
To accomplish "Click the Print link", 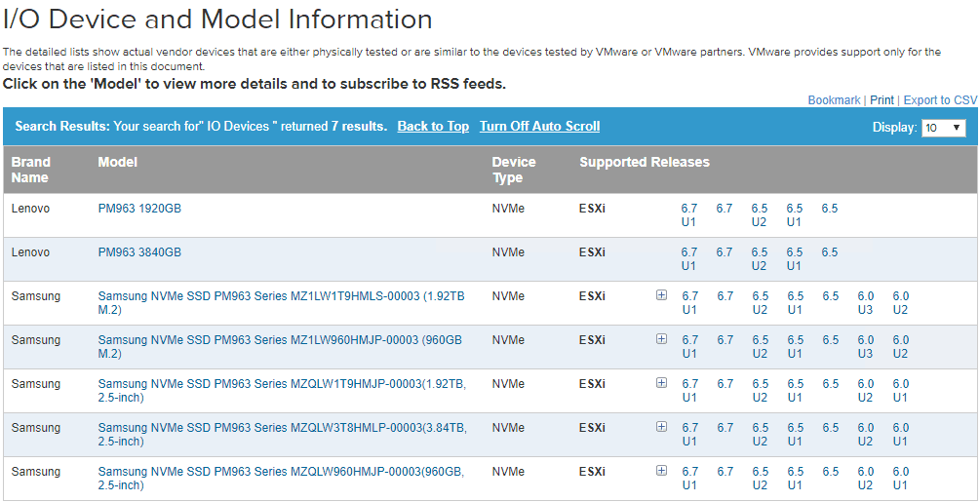I will (x=882, y=100).
